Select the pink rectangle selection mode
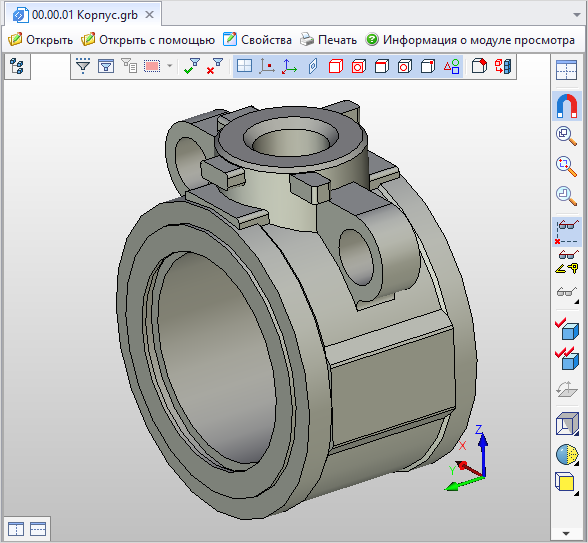 [x=152, y=66]
